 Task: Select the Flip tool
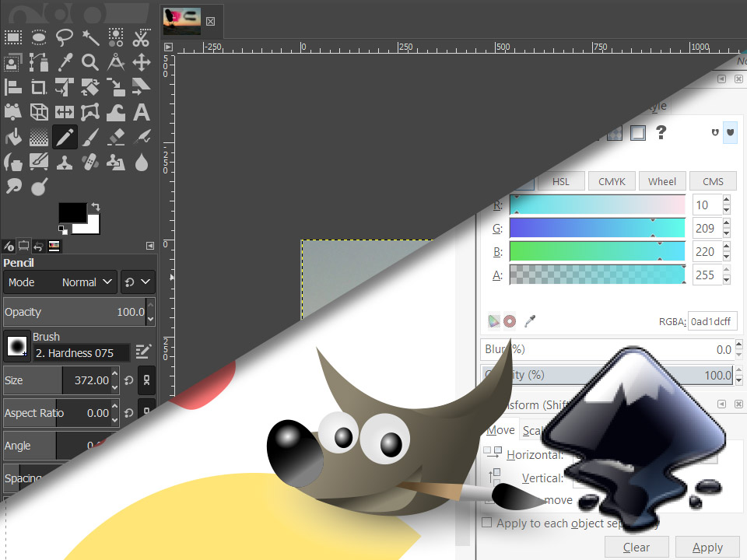click(x=65, y=112)
